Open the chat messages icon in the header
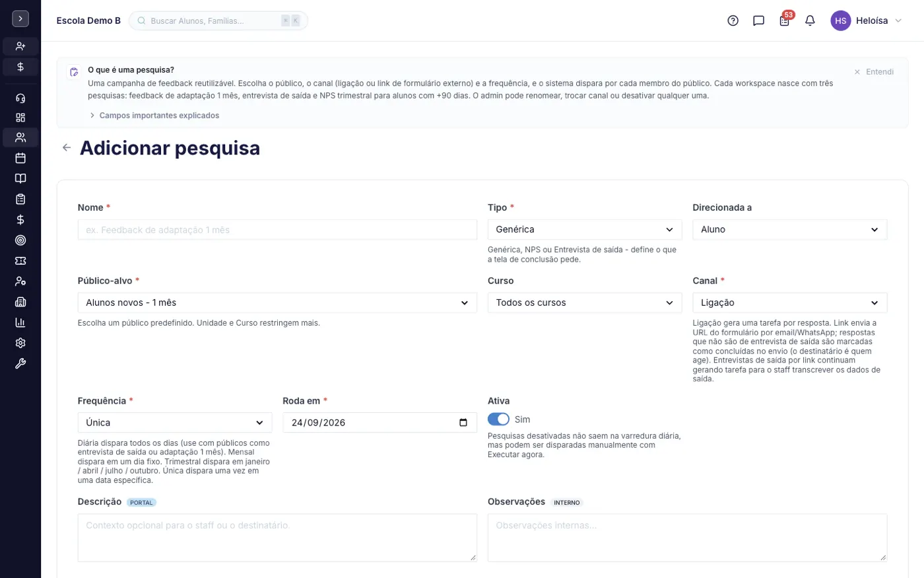The height and width of the screenshot is (578, 924). (x=758, y=20)
